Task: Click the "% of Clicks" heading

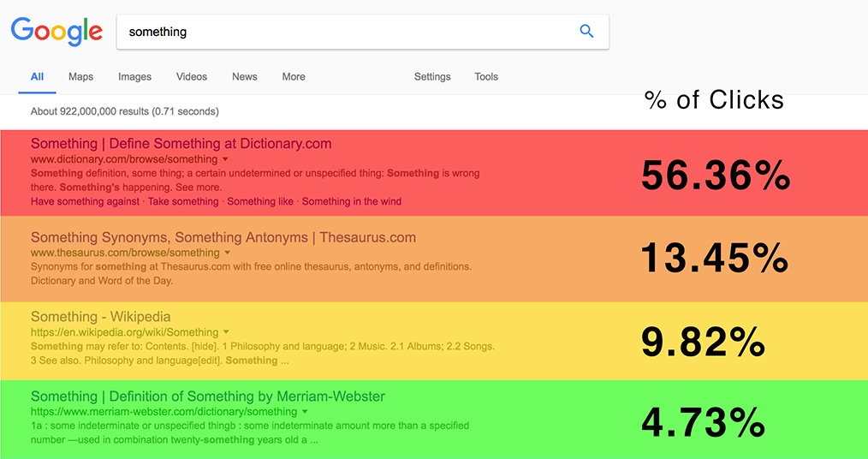Action: pos(715,100)
